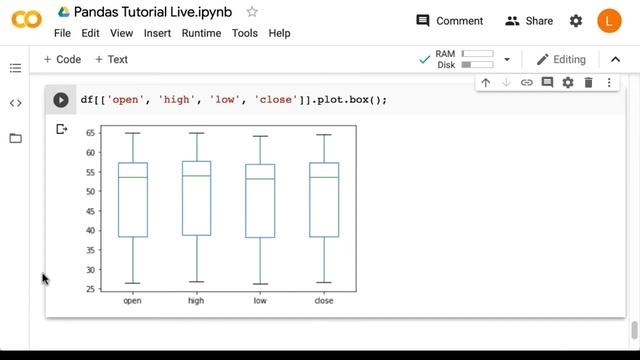Open the Comment panel
Image resolution: width=640 pixels, height=360 pixels.
click(x=449, y=21)
